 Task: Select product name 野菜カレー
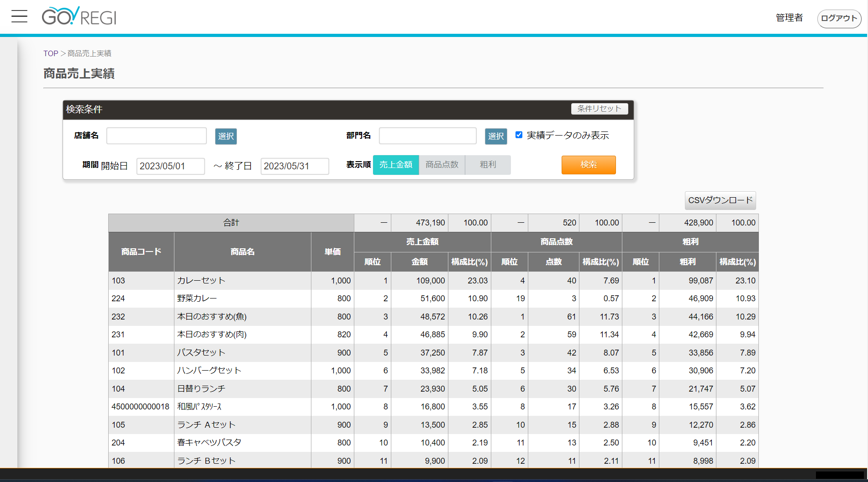pyautogui.click(x=197, y=299)
